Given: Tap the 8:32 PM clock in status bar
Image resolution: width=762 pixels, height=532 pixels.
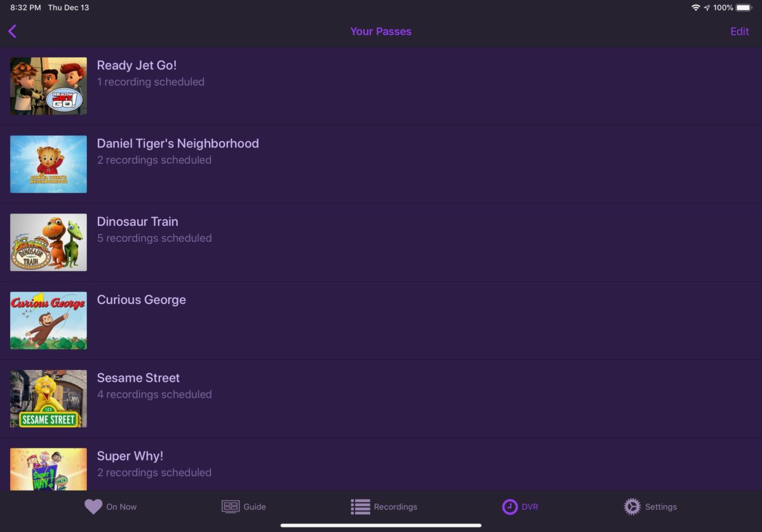Looking at the screenshot, I should click(25, 8).
